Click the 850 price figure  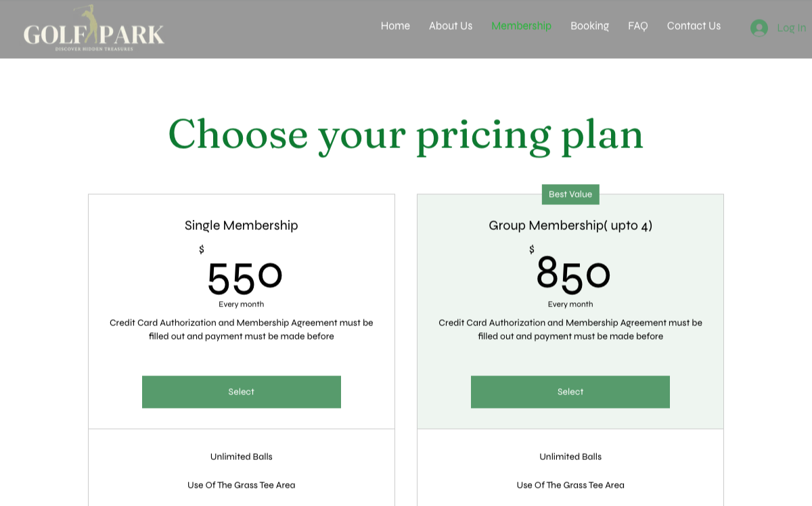click(x=574, y=273)
